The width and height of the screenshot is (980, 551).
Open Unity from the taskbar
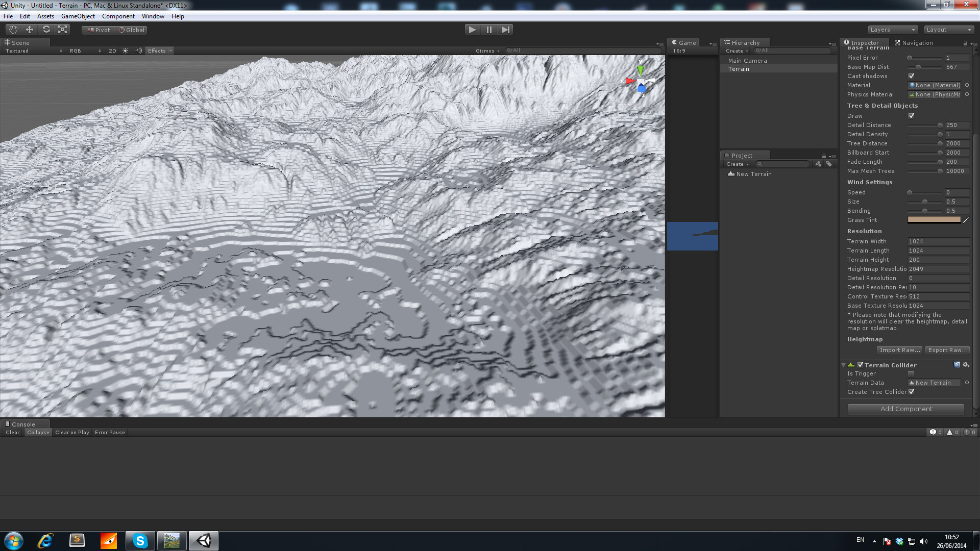203,540
